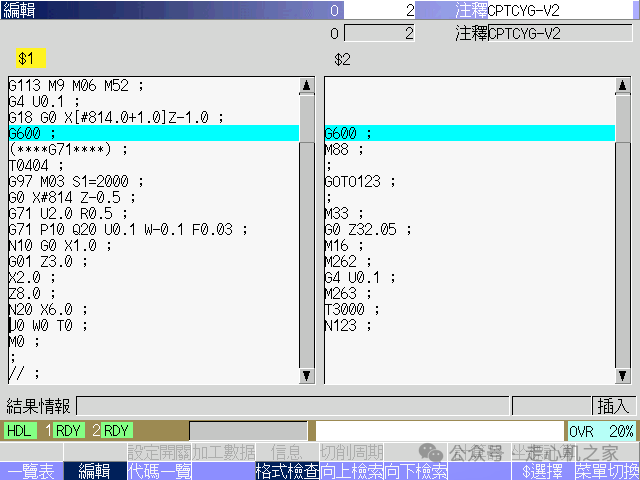
Task: Select the 編輯 edit menu key
Action: click(x=95, y=471)
